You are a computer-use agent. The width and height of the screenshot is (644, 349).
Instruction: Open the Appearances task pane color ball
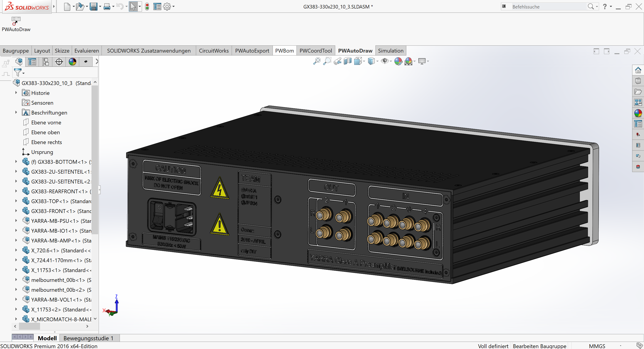(638, 113)
